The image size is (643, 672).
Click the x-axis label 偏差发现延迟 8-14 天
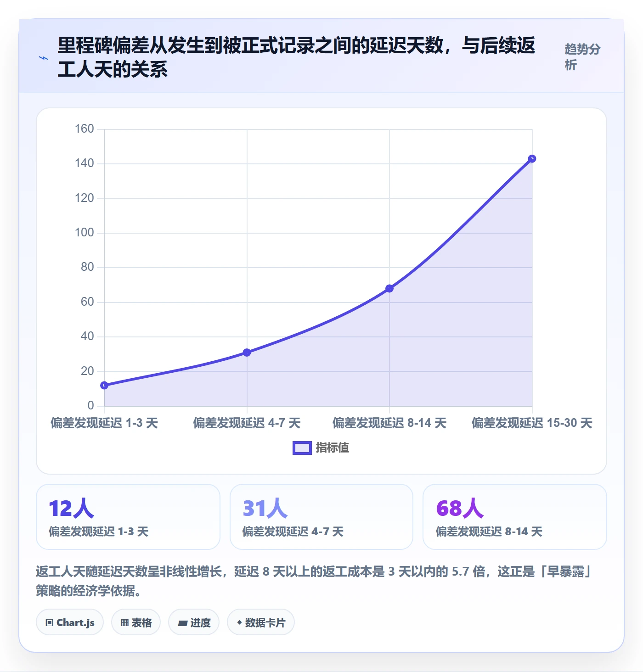click(x=389, y=423)
